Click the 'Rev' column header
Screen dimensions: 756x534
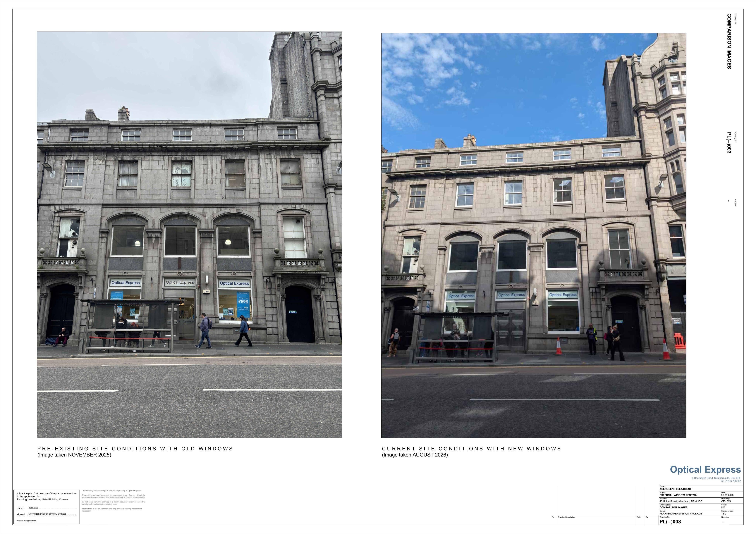[554, 517]
